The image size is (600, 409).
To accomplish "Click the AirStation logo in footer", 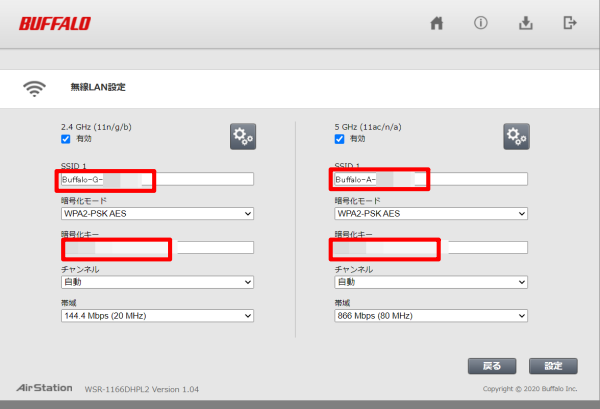I will click(x=44, y=388).
